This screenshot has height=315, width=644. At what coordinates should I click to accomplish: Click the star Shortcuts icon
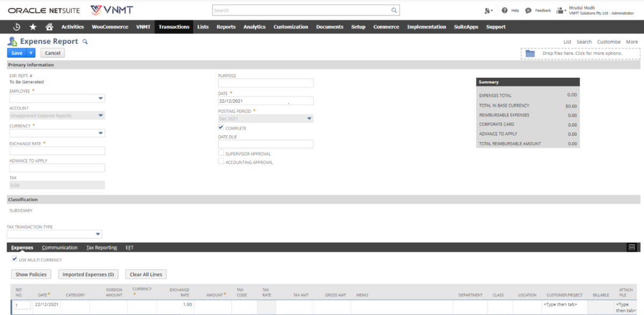pyautogui.click(x=32, y=27)
